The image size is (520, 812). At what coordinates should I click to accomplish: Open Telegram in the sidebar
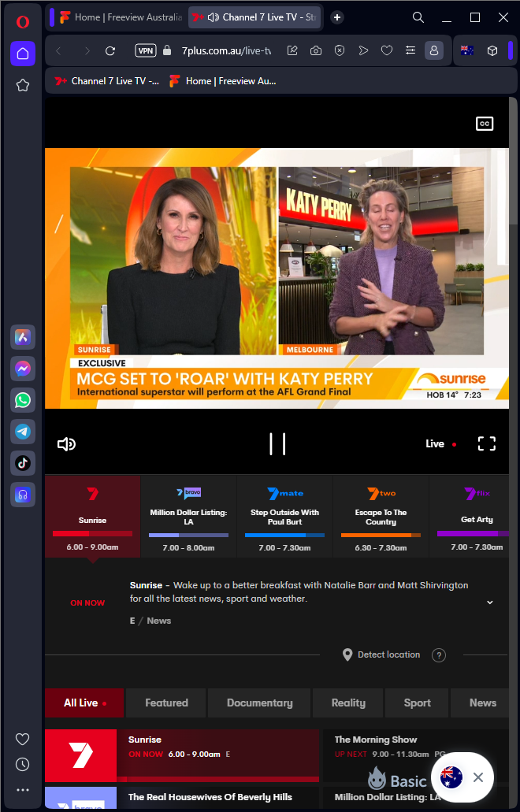coord(23,432)
